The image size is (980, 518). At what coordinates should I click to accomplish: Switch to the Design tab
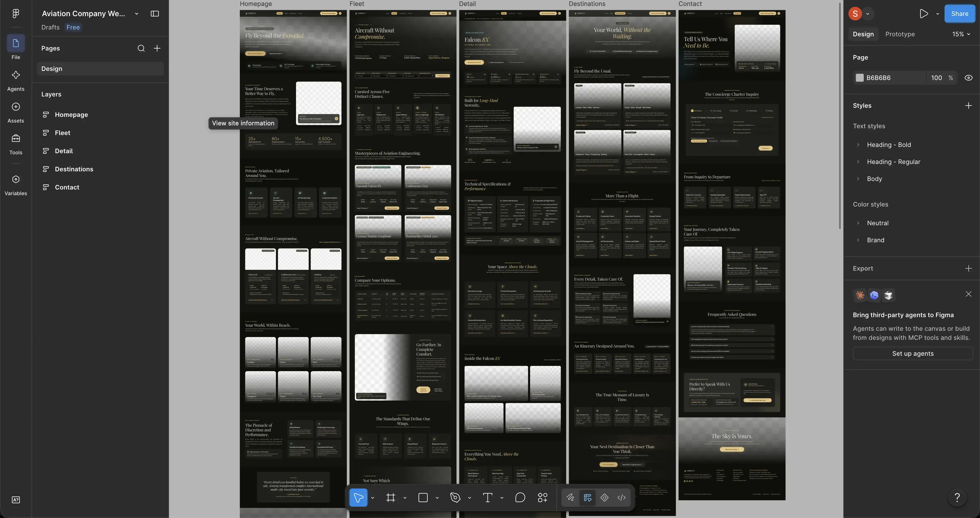pyautogui.click(x=863, y=34)
